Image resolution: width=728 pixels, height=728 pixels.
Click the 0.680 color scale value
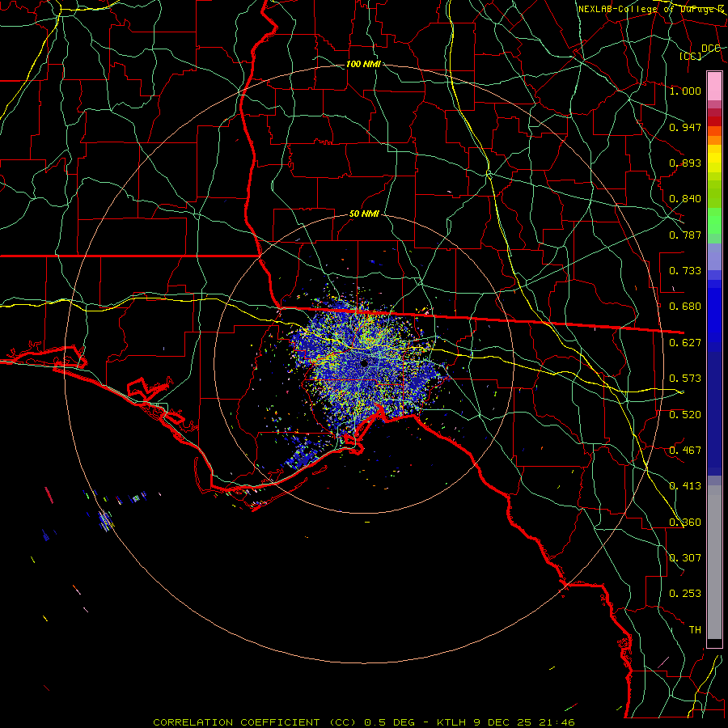(x=685, y=307)
